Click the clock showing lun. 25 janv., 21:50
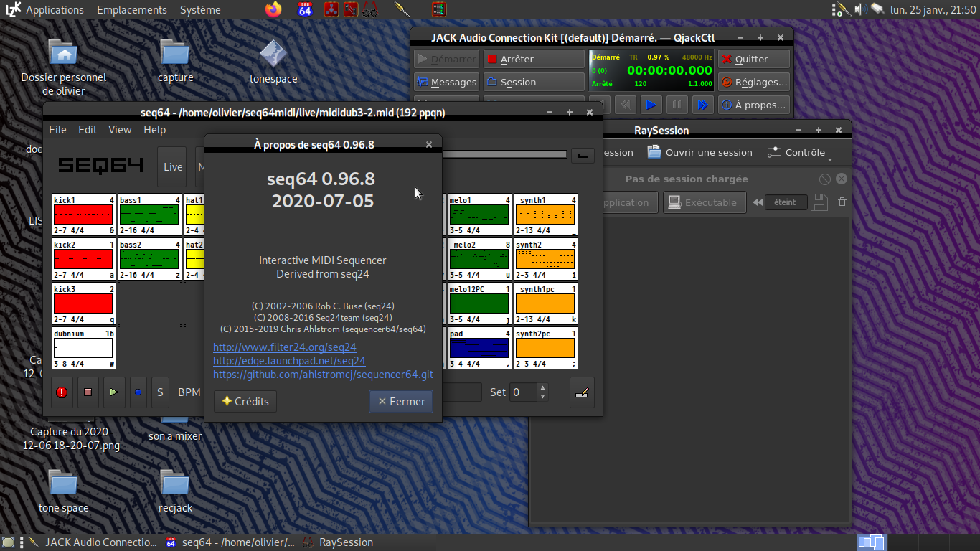 (x=933, y=10)
